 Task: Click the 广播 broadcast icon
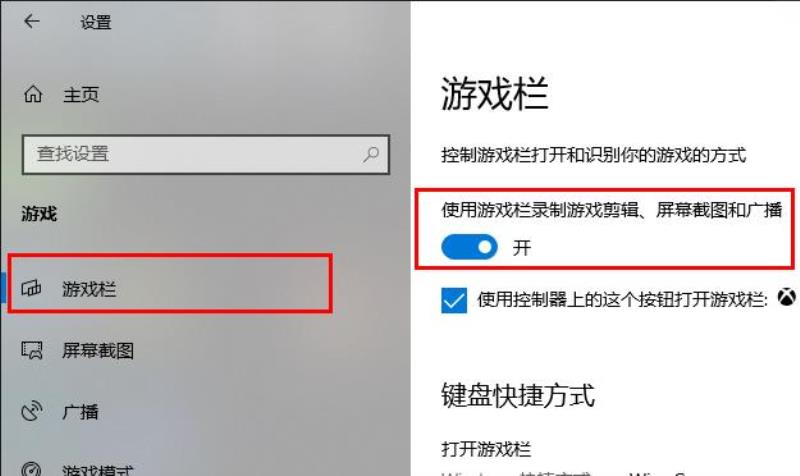[32, 412]
